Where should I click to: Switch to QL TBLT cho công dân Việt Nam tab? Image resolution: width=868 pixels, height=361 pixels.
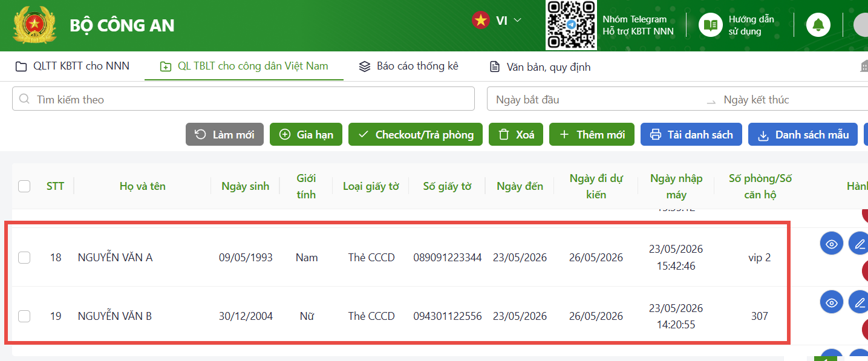pyautogui.click(x=244, y=66)
